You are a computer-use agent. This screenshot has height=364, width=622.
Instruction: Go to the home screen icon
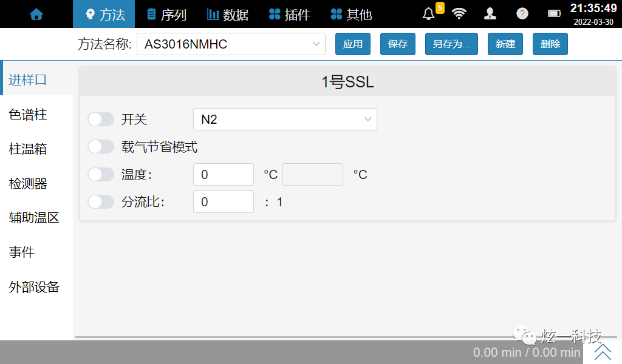point(36,15)
